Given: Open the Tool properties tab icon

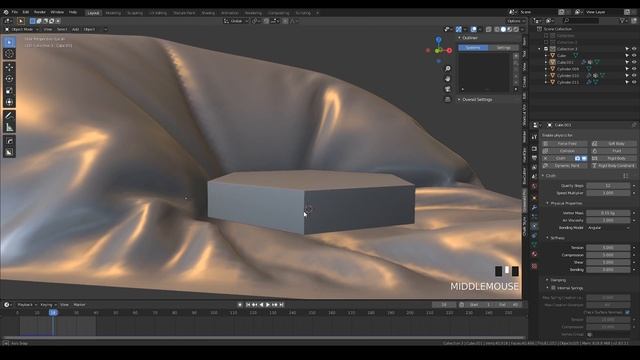Looking at the screenshot, I should pos(534,137).
